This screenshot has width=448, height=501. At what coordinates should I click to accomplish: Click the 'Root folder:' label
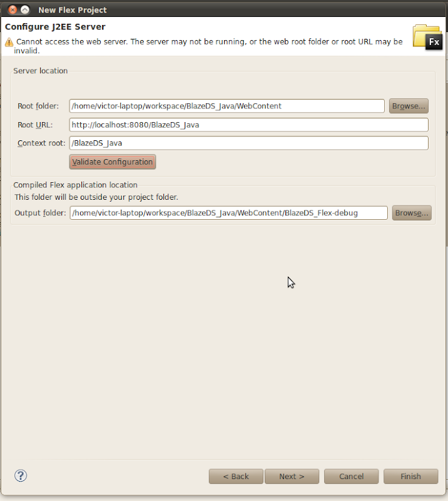click(x=38, y=106)
